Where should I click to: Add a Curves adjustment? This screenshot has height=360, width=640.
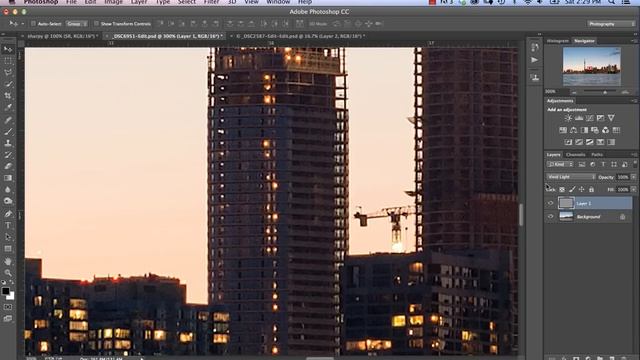[589, 118]
